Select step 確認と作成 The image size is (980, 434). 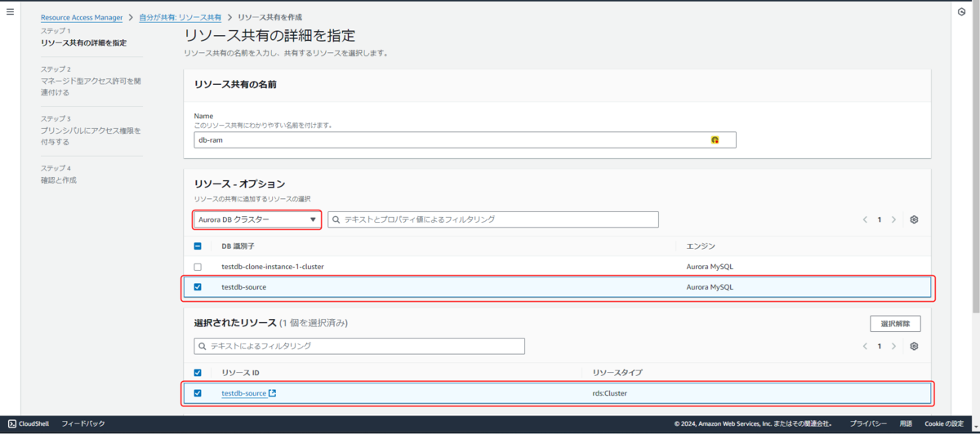[59, 179]
